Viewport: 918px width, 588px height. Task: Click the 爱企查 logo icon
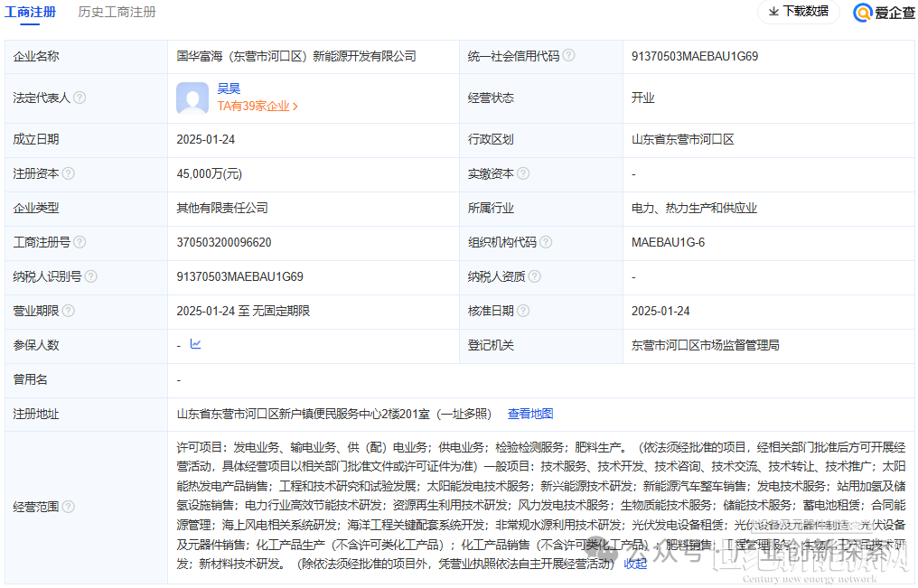click(865, 13)
